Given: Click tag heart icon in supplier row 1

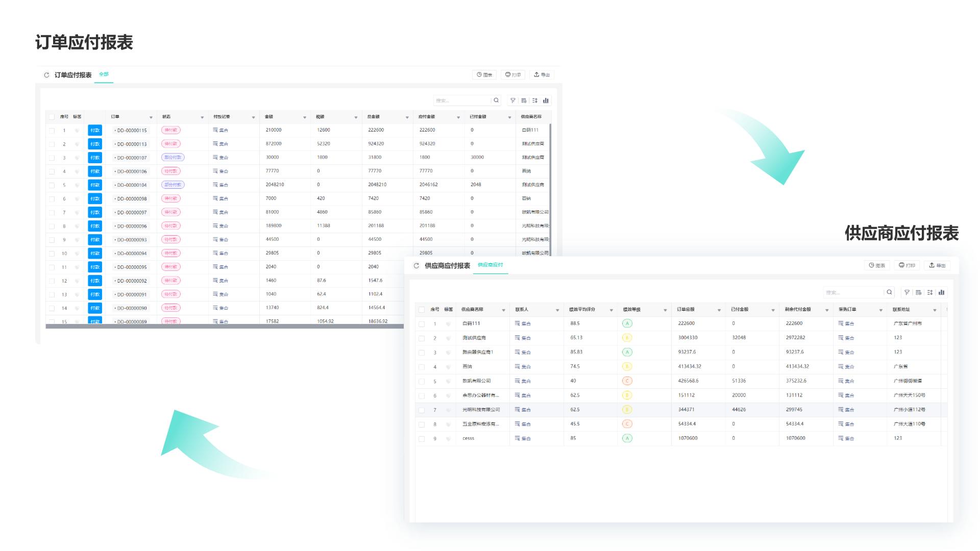Looking at the screenshot, I should click(448, 324).
